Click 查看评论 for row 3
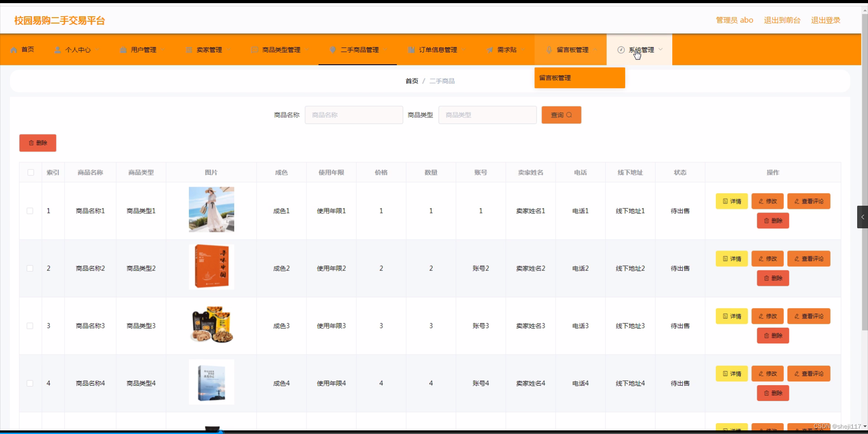The height and width of the screenshot is (434, 868). click(809, 316)
